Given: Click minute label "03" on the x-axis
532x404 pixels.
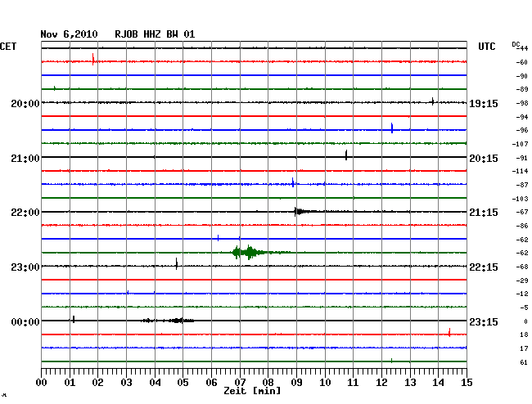Looking at the screenshot, I should pos(126,383).
